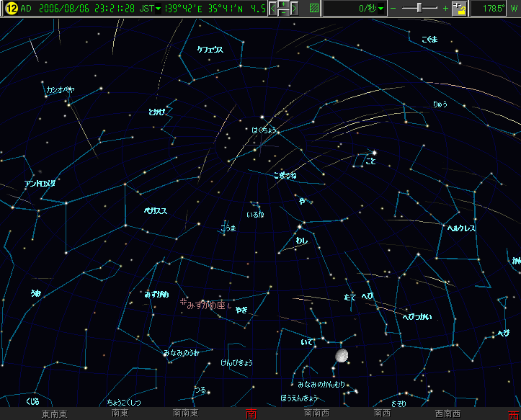The height and width of the screenshot is (420, 521).
Task: Click the plus time-step button
Action: tap(284, 4)
